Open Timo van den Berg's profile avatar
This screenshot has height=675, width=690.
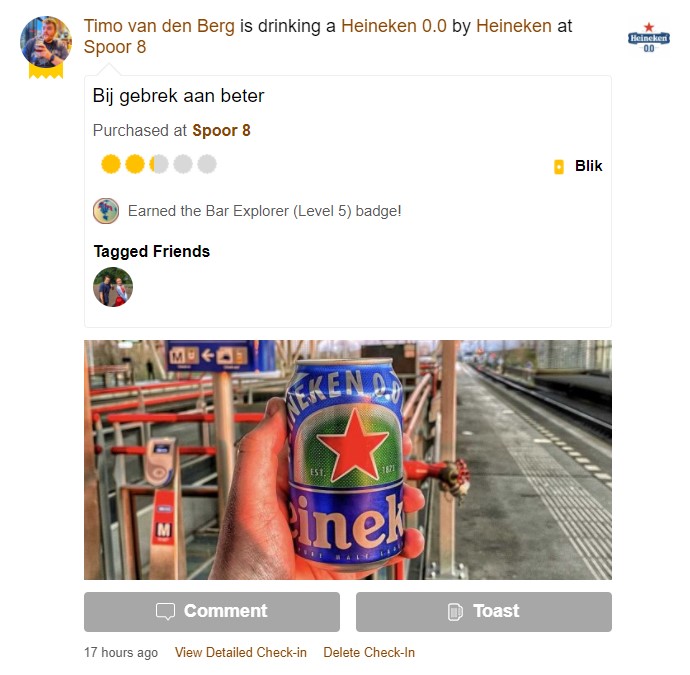[46, 42]
